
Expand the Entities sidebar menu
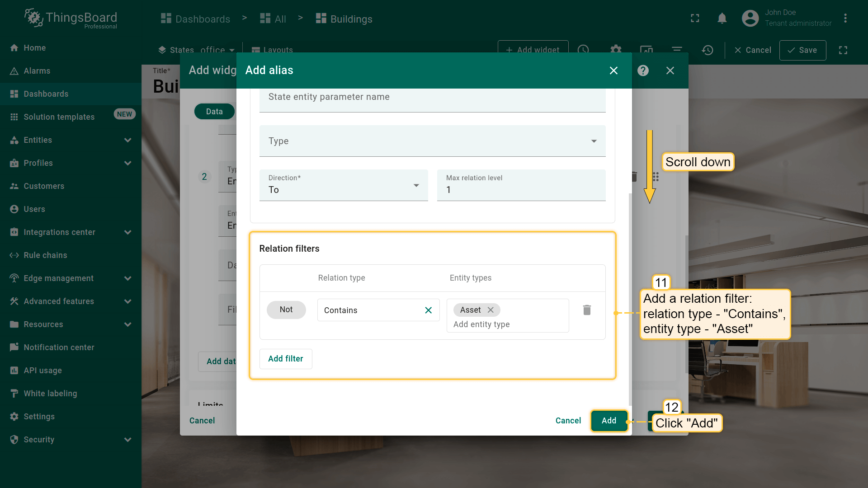coord(127,140)
